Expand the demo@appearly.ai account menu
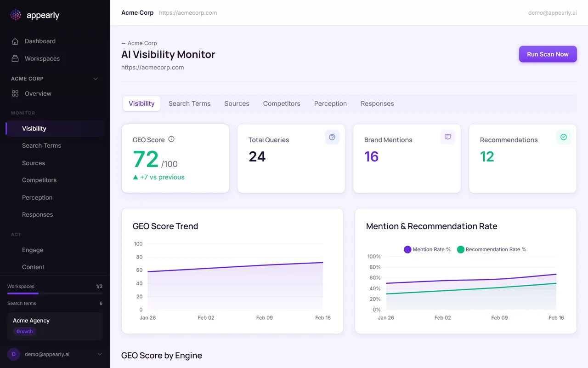The image size is (588, 368). 100,354
